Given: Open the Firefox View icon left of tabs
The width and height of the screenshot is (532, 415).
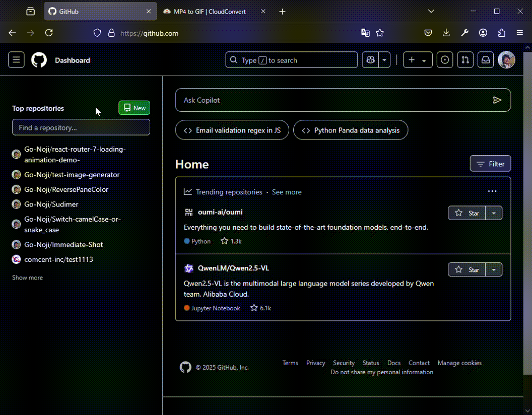Looking at the screenshot, I should click(x=31, y=12).
